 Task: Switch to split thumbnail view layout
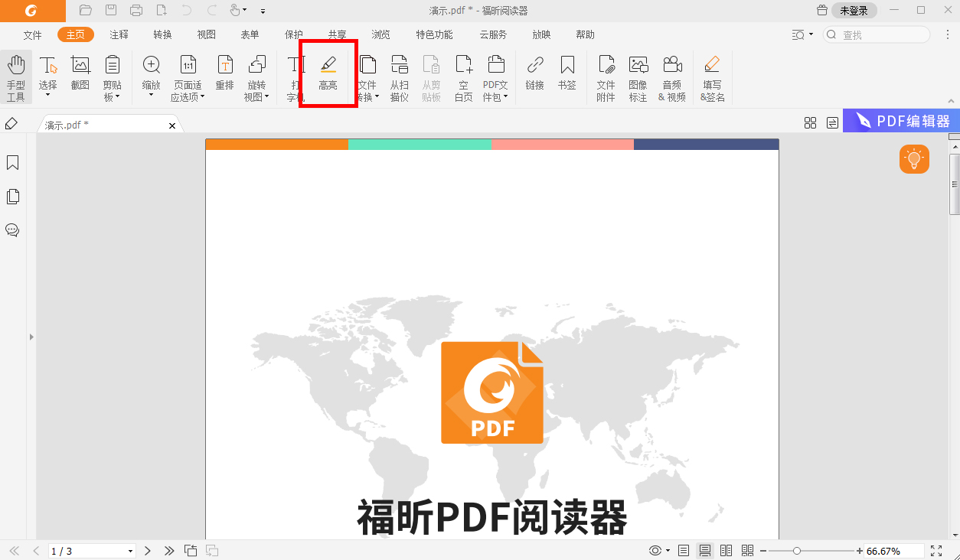pos(747,550)
